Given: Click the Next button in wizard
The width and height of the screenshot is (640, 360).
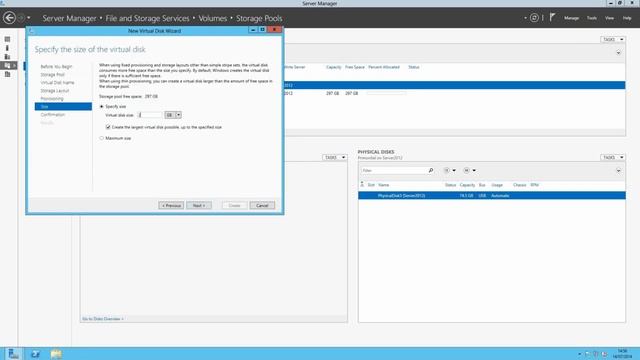Looking at the screenshot, I should coord(199,205).
